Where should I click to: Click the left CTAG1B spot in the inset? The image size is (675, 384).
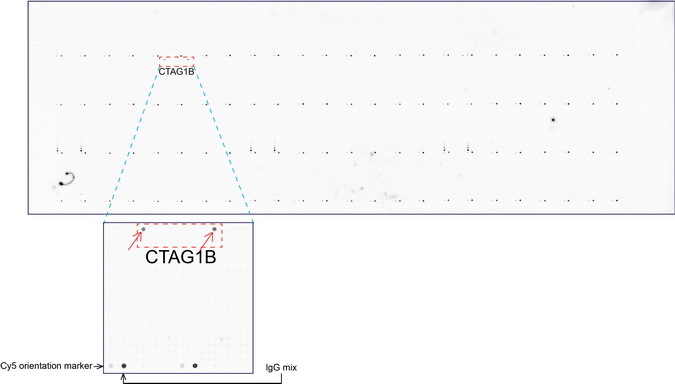[x=143, y=229]
